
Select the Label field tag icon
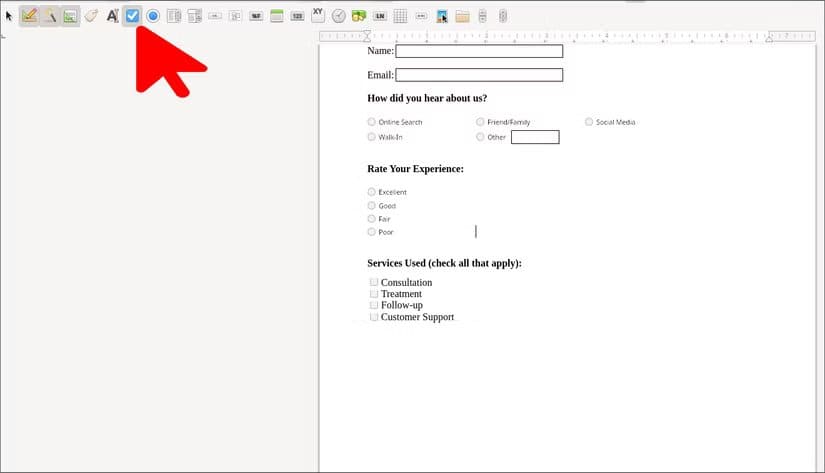tap(91, 16)
